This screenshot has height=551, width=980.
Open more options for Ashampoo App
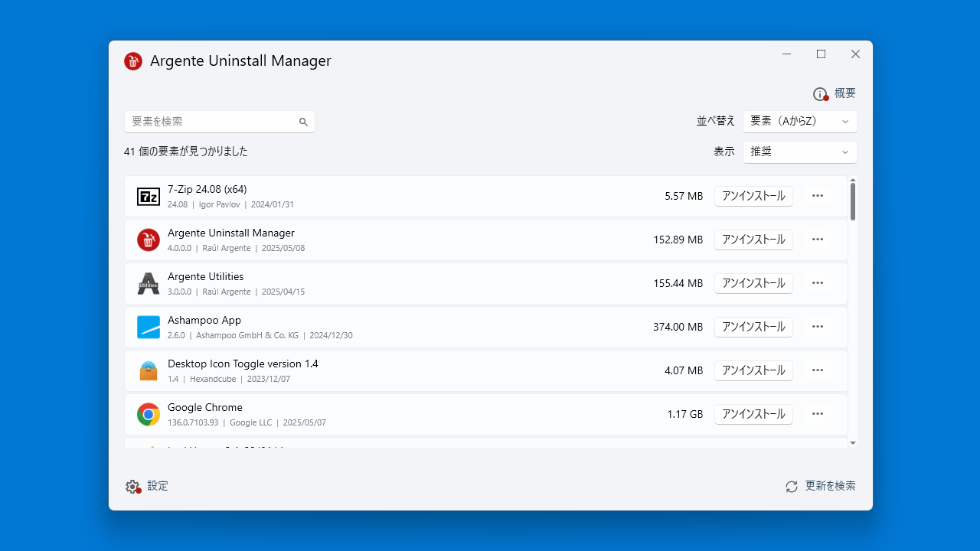pos(818,327)
